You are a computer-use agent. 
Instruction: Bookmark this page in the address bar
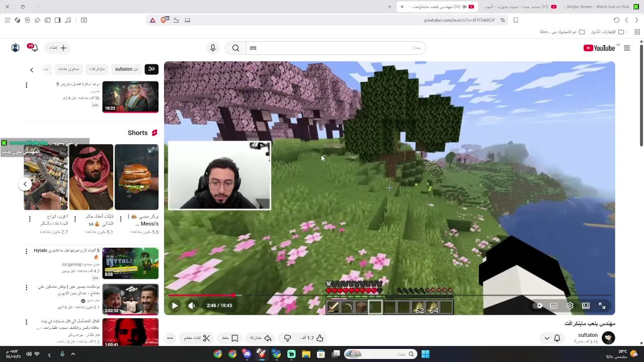[516, 20]
